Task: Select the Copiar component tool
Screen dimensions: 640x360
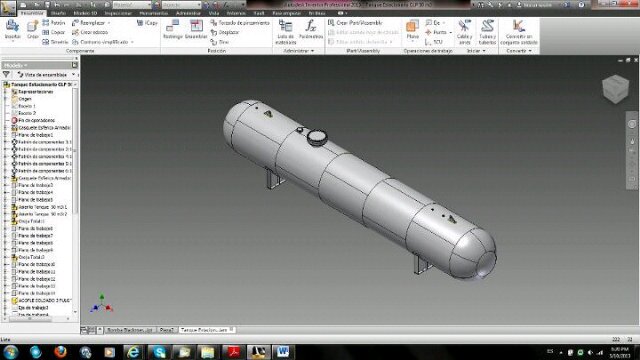Action: tap(53, 32)
